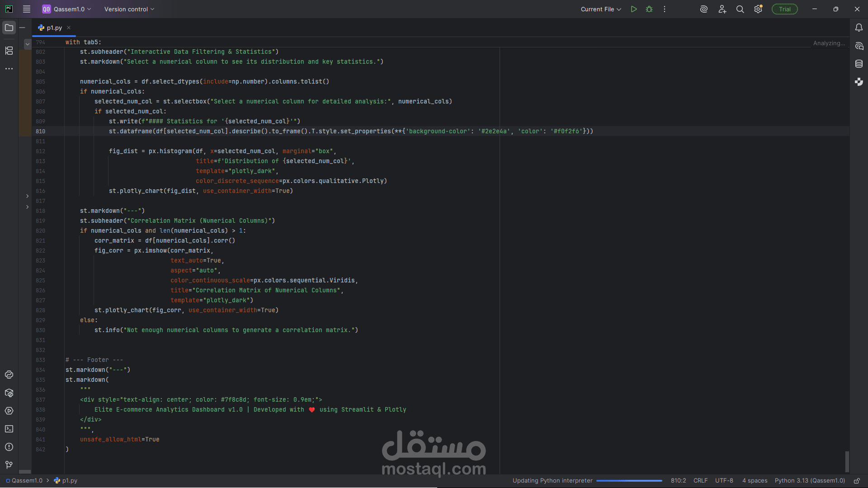The height and width of the screenshot is (488, 868).
Task: Open the right sidebar plugin tool window icon
Action: [859, 82]
